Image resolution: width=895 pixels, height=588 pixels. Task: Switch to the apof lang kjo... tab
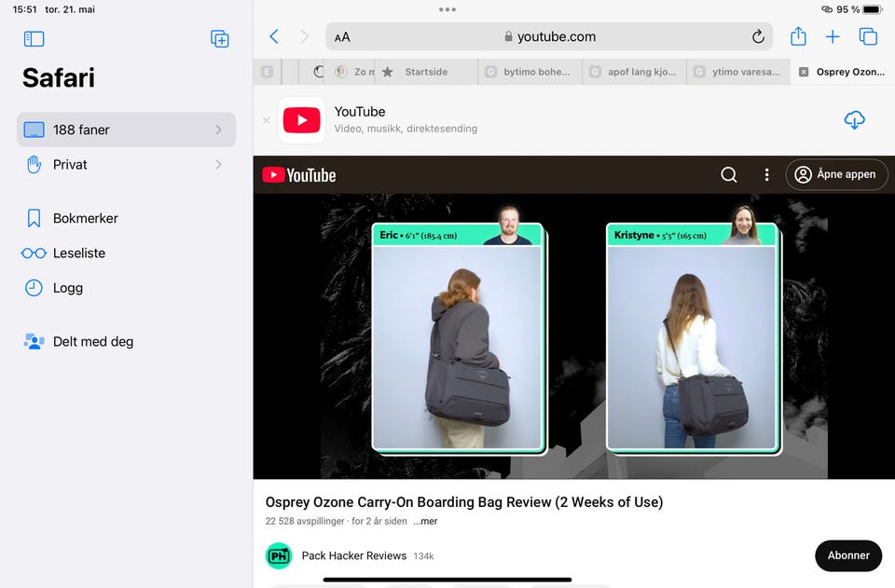click(634, 72)
